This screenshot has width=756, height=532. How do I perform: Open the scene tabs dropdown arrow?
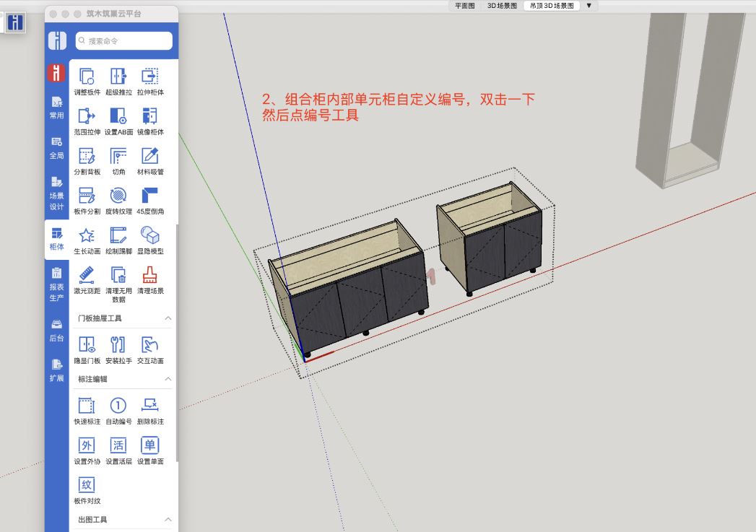tap(588, 5)
